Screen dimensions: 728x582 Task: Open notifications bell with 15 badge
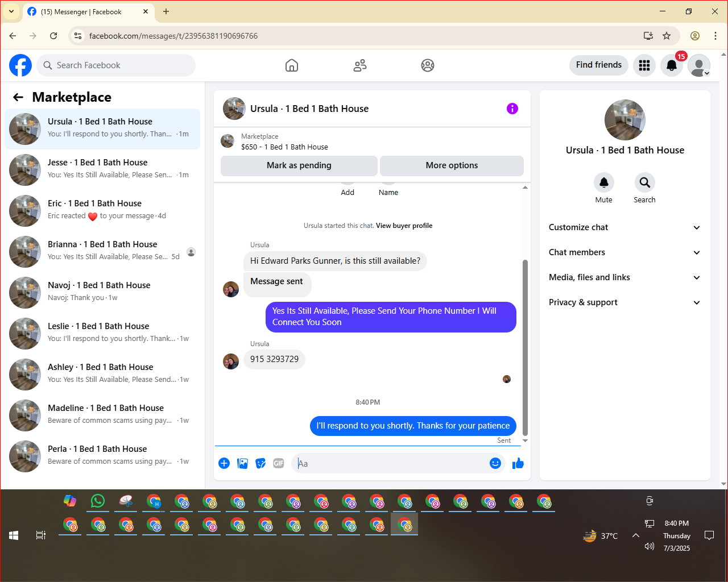tap(672, 65)
